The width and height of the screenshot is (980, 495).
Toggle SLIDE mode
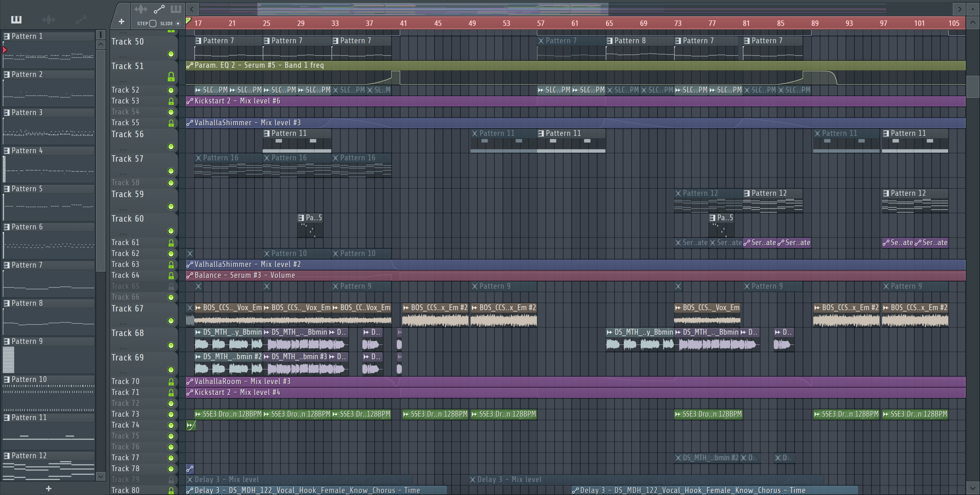178,23
